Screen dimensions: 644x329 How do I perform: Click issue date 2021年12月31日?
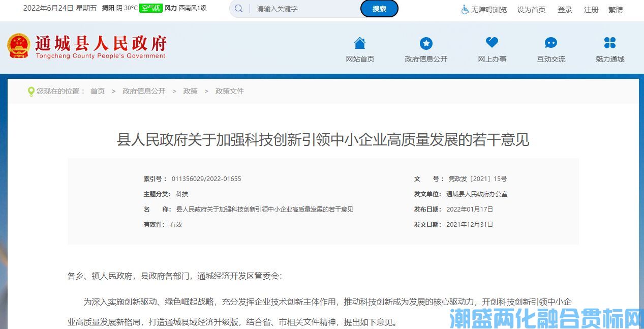point(470,225)
